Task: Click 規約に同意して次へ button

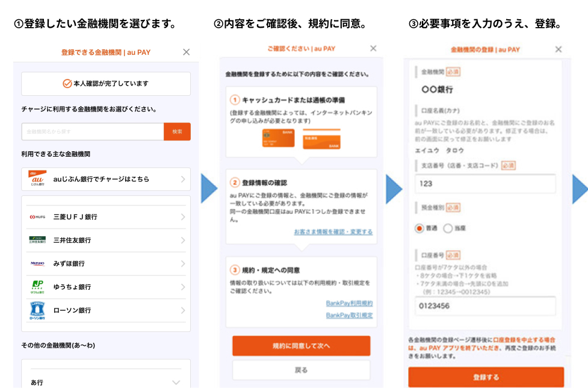Action: (302, 346)
